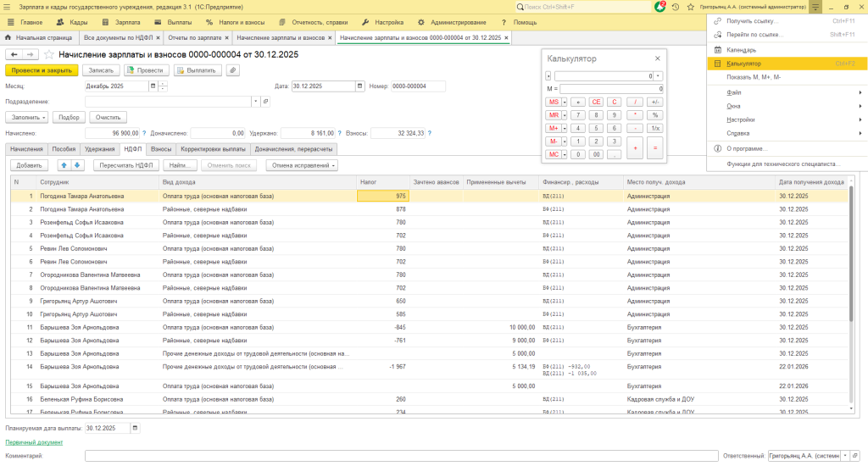
Task: Move row up with blue arrow
Action: click(64, 165)
